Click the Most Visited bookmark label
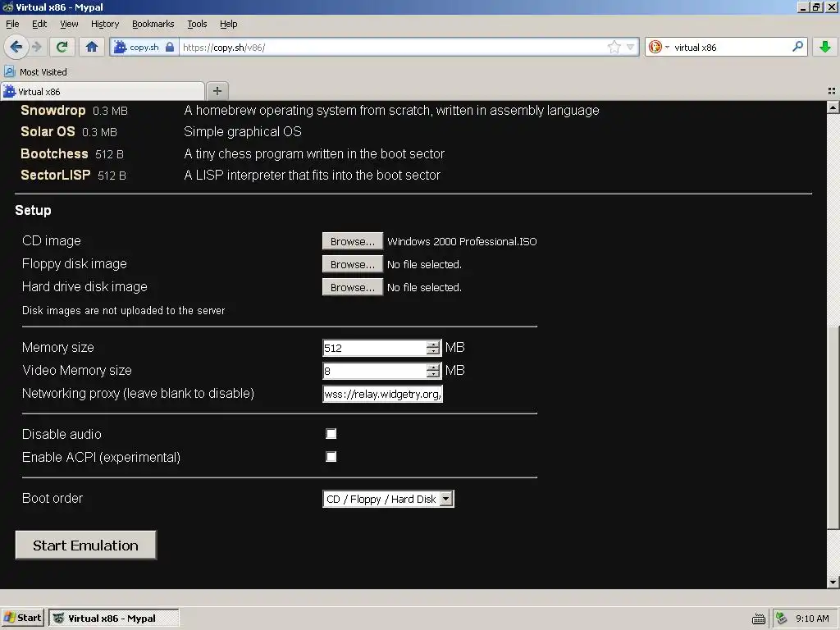This screenshot has width=840, height=630. pos(43,72)
